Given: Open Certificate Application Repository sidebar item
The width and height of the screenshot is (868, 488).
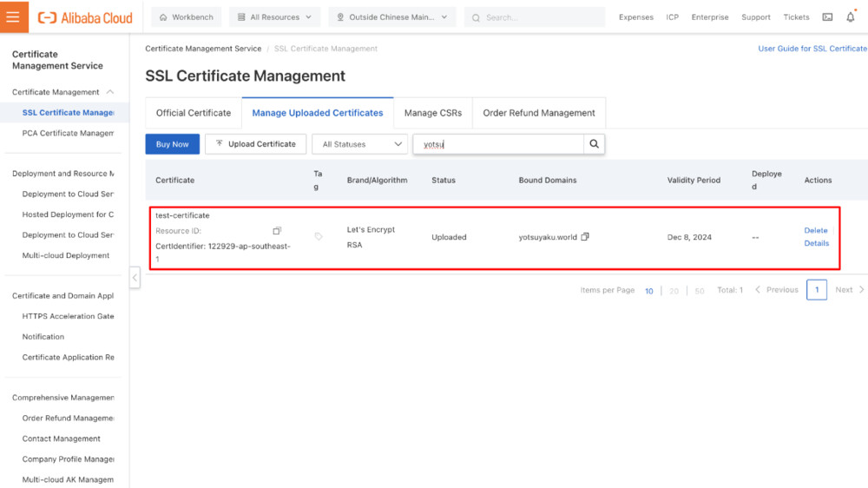Looking at the screenshot, I should coord(68,357).
